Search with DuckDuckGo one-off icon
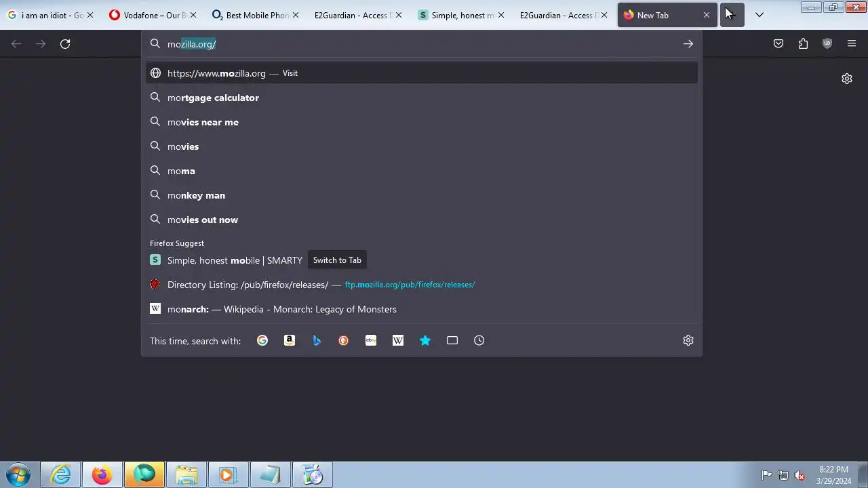Screen dimensions: 868x488 [344, 340]
